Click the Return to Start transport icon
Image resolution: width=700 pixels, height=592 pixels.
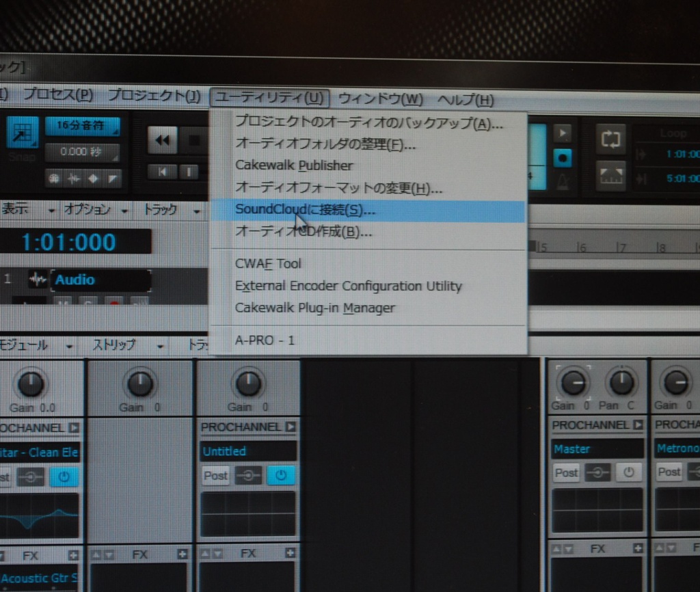(x=162, y=172)
